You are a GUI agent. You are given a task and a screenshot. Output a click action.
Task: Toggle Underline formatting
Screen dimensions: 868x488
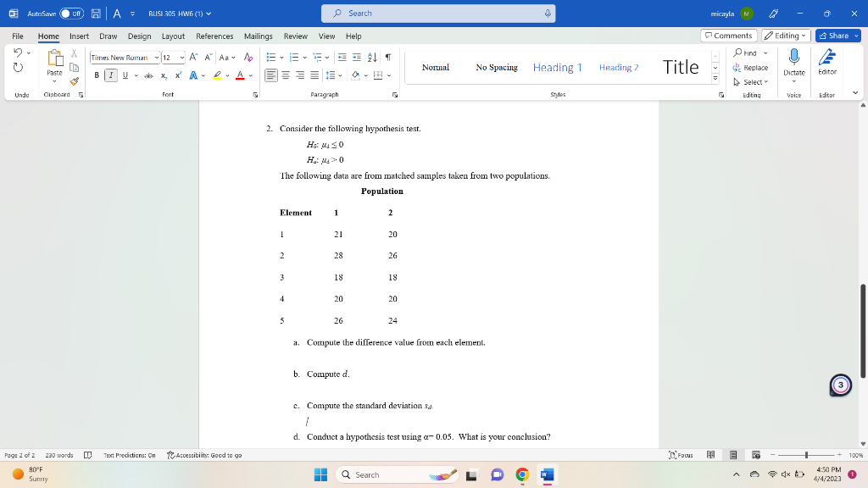125,75
